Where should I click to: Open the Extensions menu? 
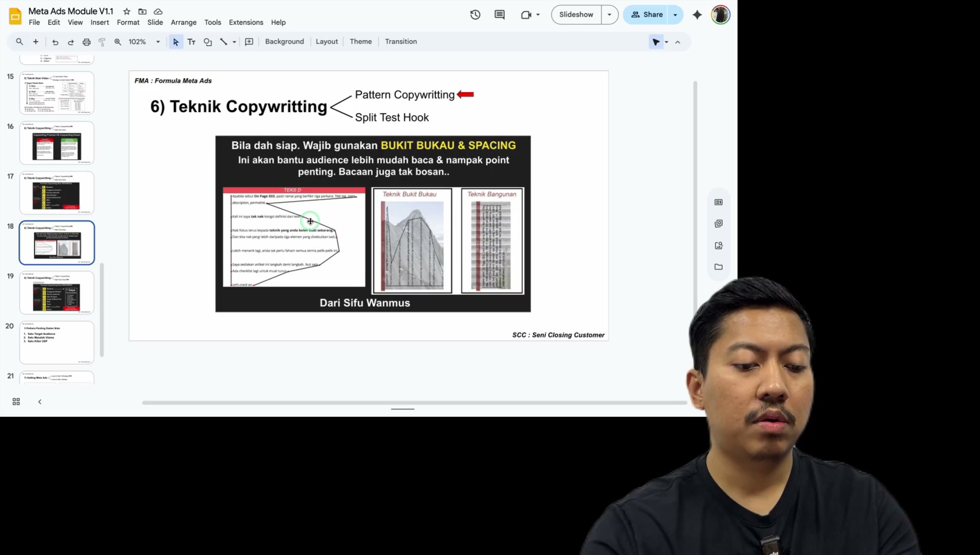(246, 23)
